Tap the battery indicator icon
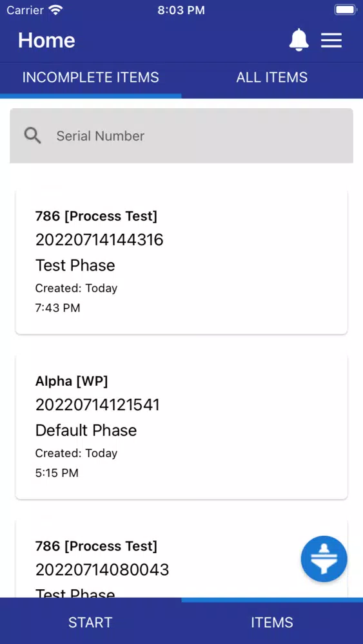The height and width of the screenshot is (644, 363). click(346, 10)
